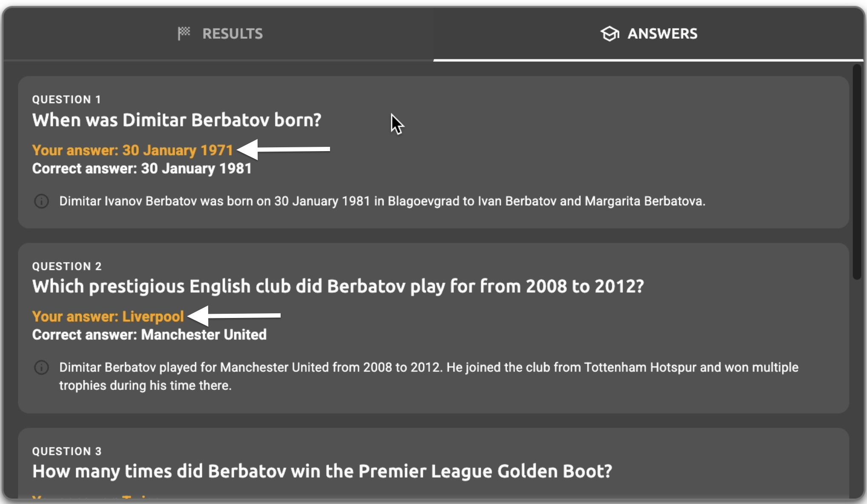Click "Your answer: 30 January 1971" text
Image resolution: width=867 pixels, height=504 pixels.
click(132, 150)
